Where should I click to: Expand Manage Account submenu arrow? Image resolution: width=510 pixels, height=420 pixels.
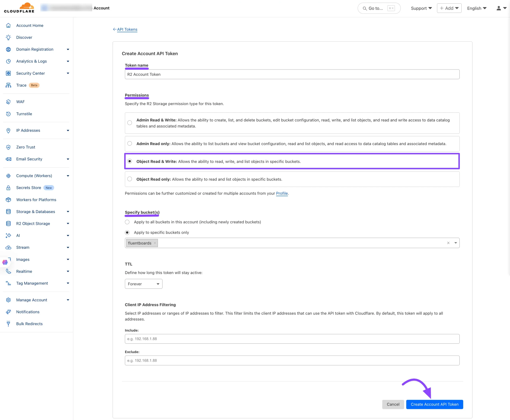[68, 300]
